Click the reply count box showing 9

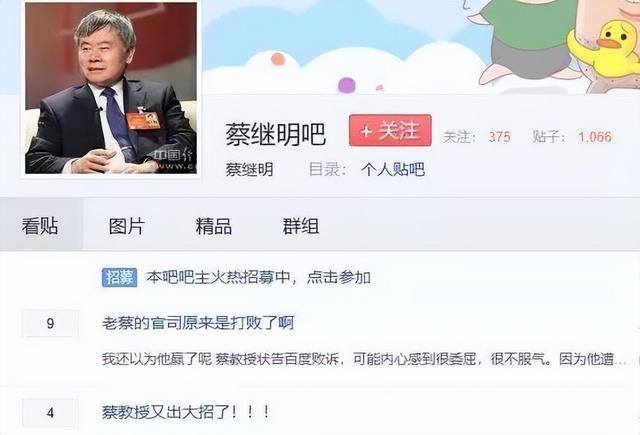(50, 323)
